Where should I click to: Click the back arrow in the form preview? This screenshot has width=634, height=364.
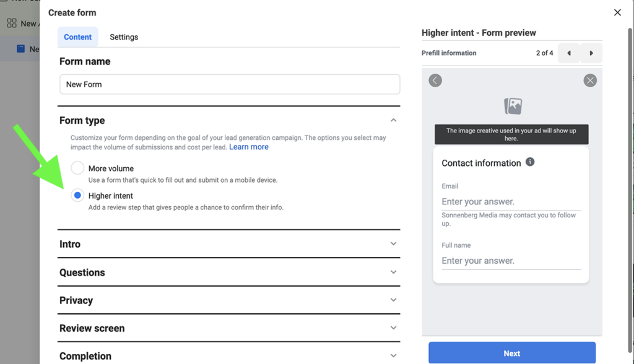pos(435,80)
